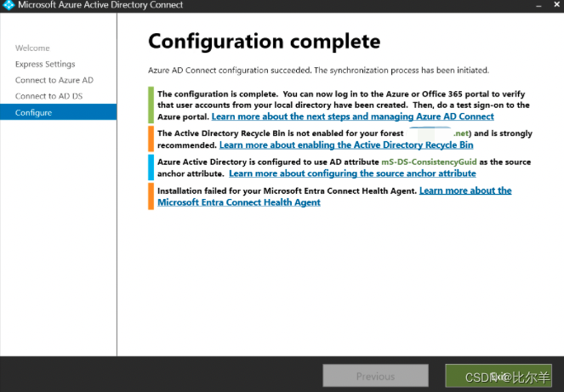Go to Connect to Azure AD step
Viewport: 564px width, 392px height.
(54, 80)
